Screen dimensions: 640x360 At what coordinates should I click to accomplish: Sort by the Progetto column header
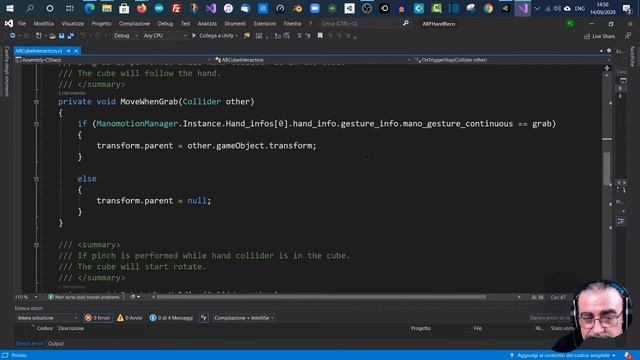(x=421, y=328)
